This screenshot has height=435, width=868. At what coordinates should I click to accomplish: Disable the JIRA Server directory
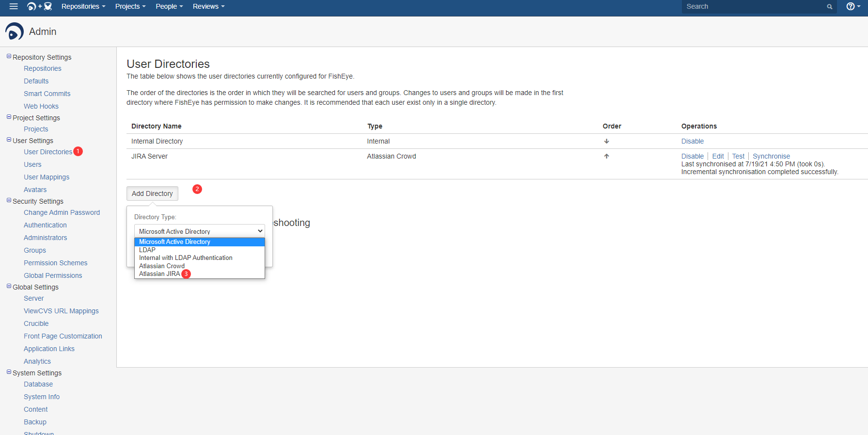pos(692,156)
